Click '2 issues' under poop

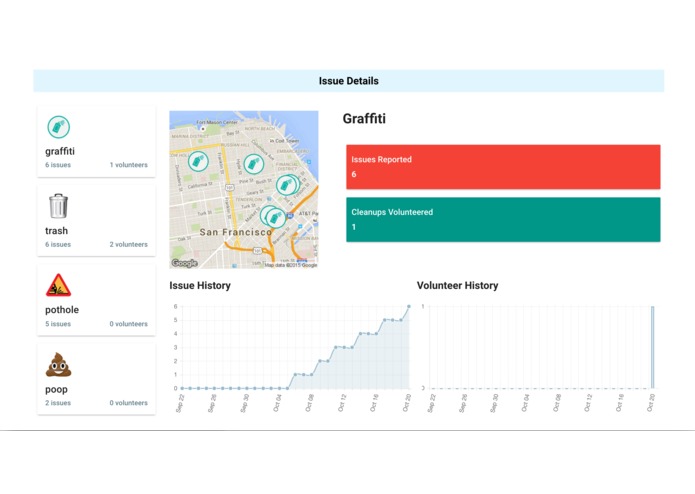(58, 403)
